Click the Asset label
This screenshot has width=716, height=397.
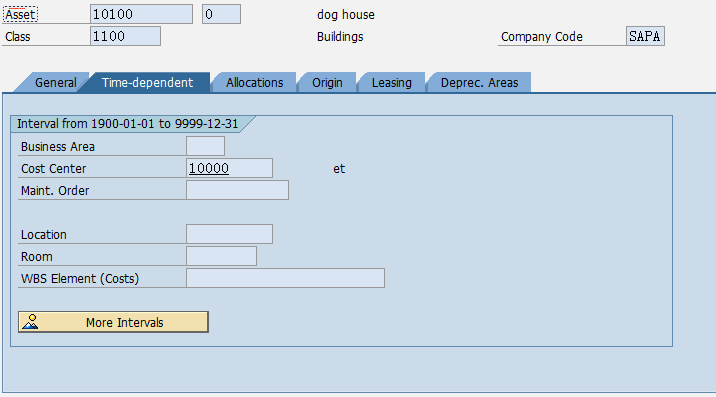20,15
